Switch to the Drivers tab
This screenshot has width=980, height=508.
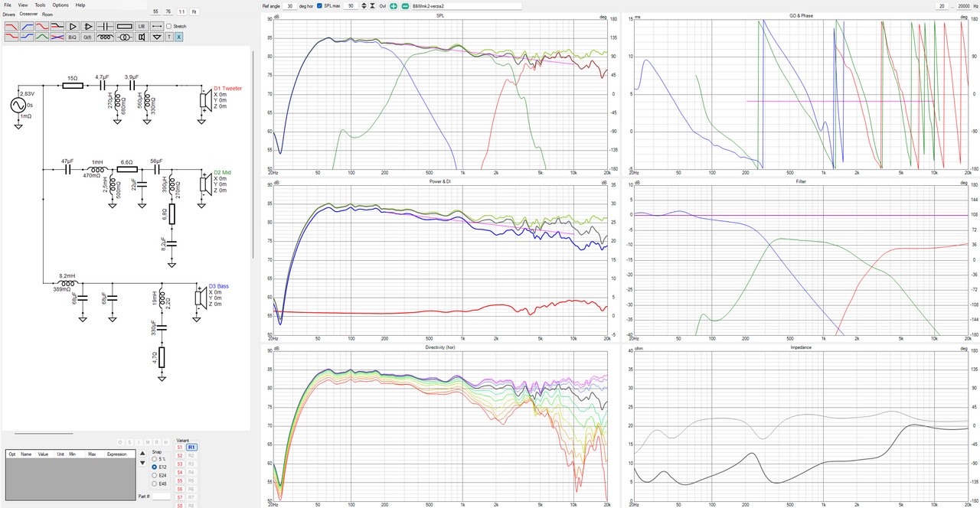[x=9, y=14]
